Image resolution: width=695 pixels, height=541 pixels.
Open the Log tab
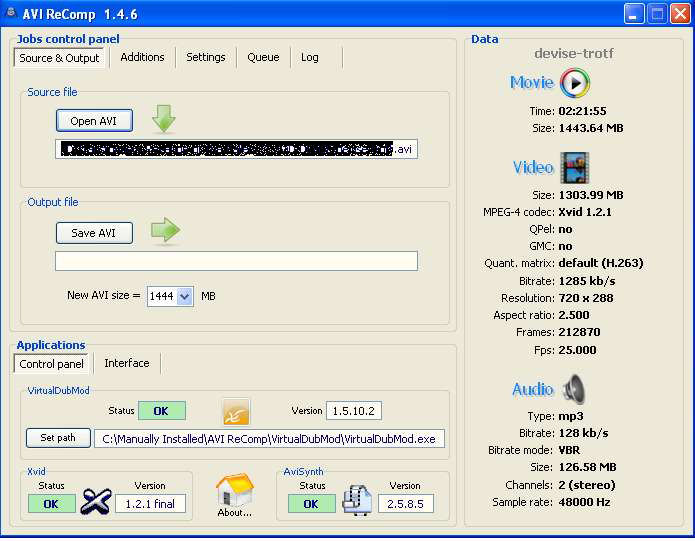pyautogui.click(x=309, y=57)
